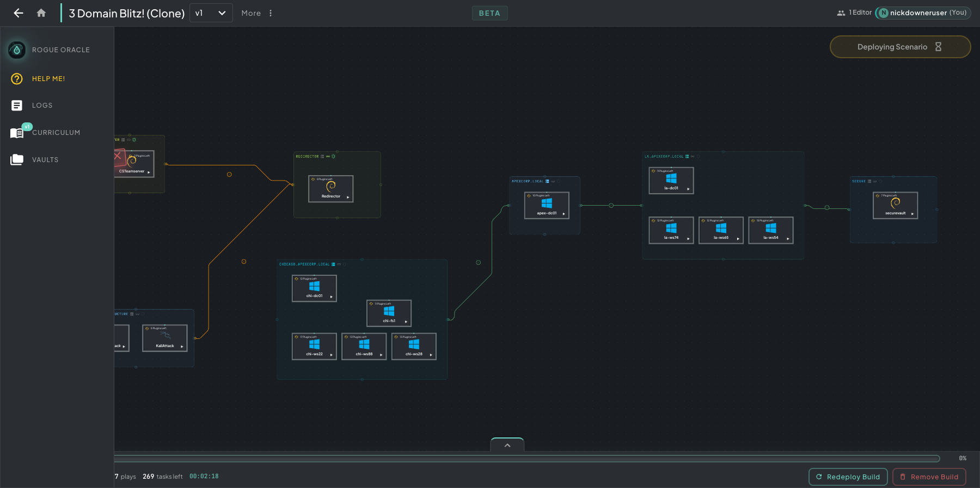The height and width of the screenshot is (488, 980).
Task: Toggle the REDIRECTOR subnet link icon
Action: coord(328,157)
